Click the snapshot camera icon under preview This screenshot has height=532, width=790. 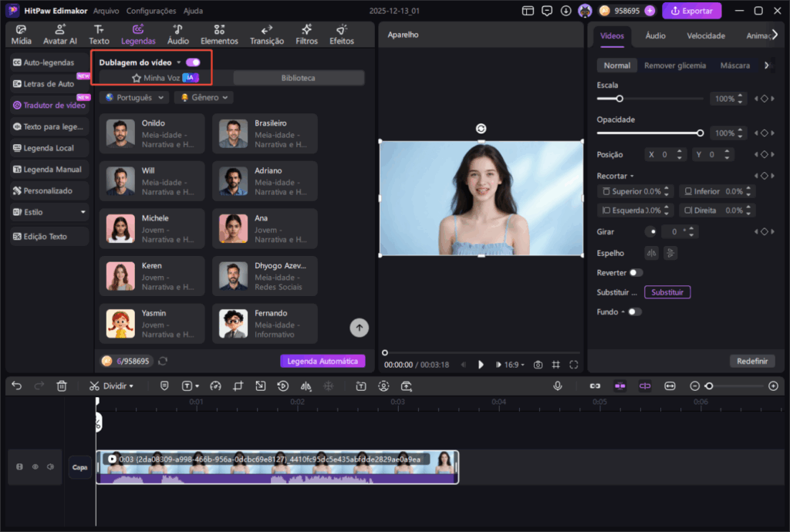538,365
